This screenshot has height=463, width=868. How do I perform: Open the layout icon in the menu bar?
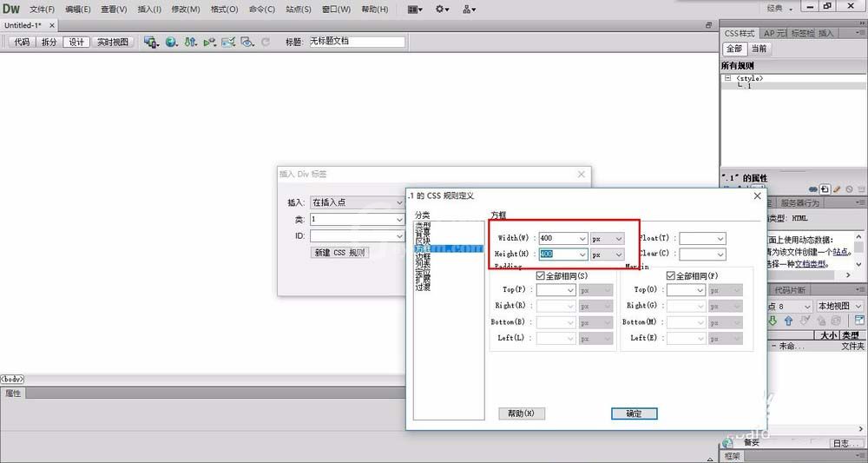(415, 9)
